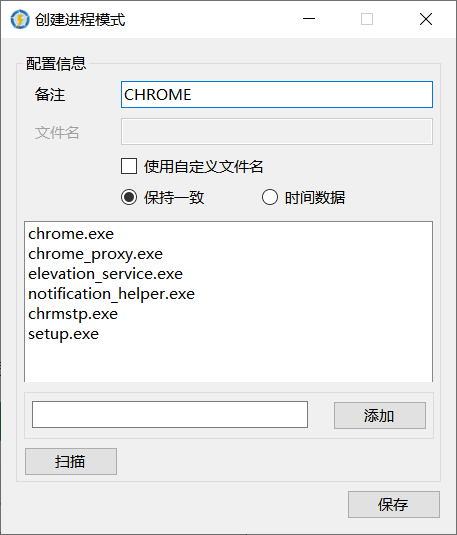The width and height of the screenshot is (457, 535).
Task: Enable 使用自定义文件名 checkbox
Action: [x=129, y=167]
